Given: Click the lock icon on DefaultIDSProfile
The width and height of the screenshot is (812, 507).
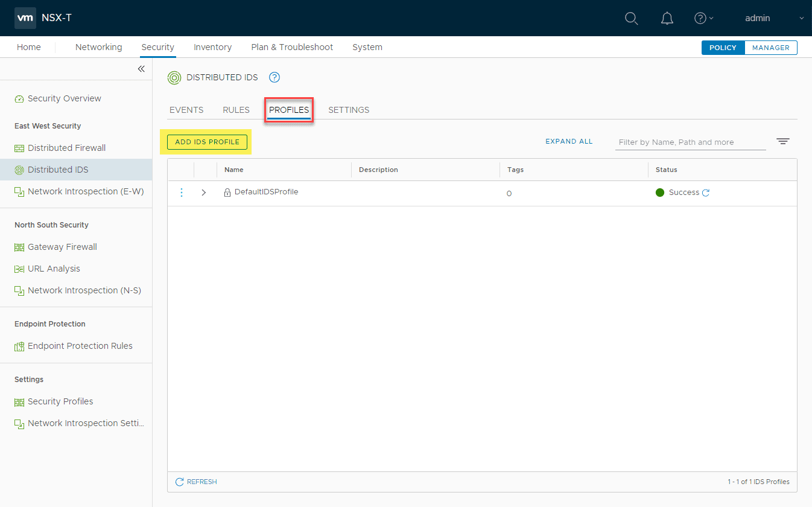Looking at the screenshot, I should pos(227,193).
